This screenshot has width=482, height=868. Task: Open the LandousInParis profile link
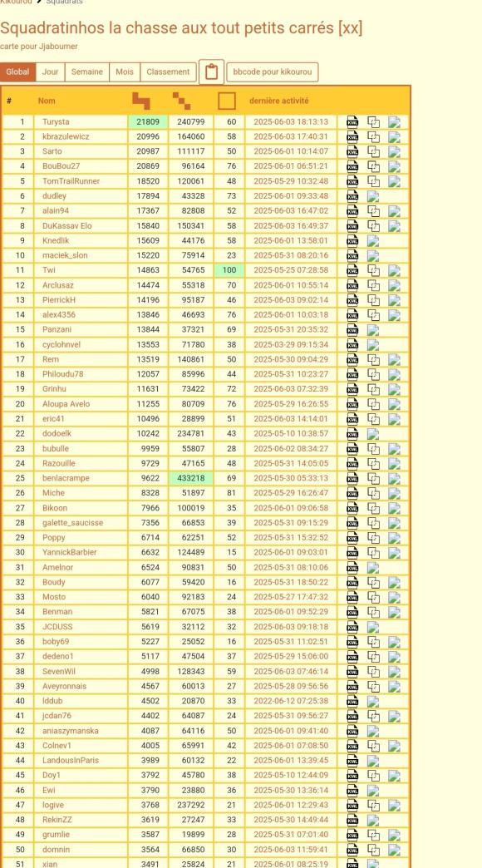point(71,761)
